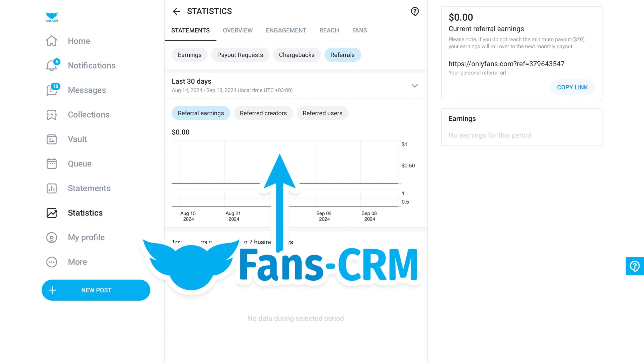Open the OVERVIEW statistics tab
The height and width of the screenshot is (362, 644).
pyautogui.click(x=237, y=30)
